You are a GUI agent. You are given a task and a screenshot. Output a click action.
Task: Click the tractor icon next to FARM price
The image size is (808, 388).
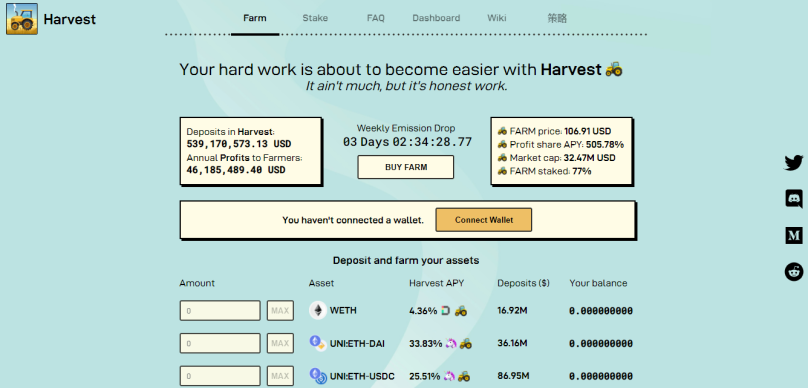click(502, 131)
